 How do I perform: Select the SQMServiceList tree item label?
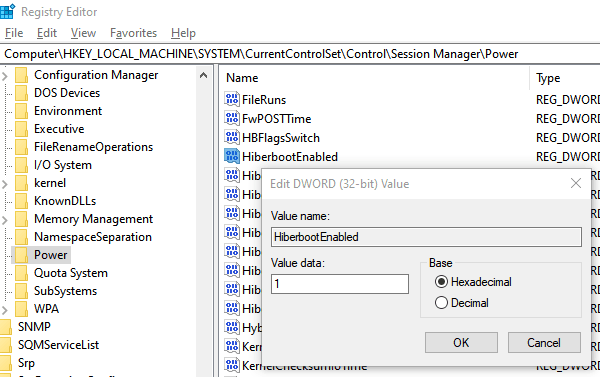59,345
